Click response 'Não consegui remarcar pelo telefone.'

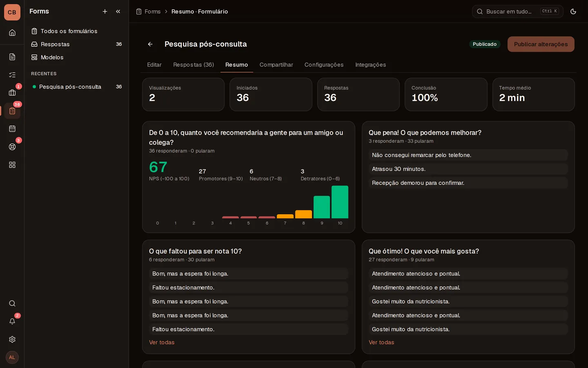(x=468, y=155)
